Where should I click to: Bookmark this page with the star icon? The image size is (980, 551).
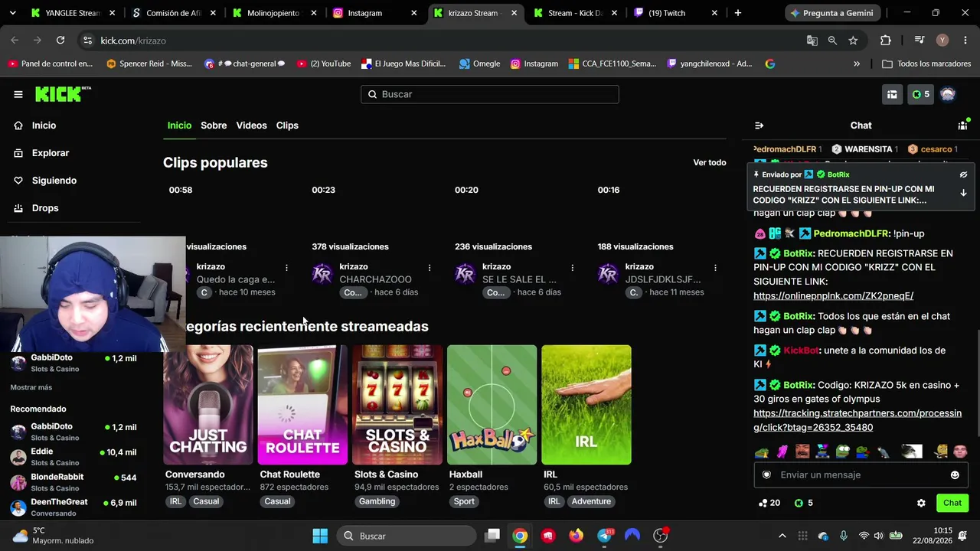[x=853, y=41]
